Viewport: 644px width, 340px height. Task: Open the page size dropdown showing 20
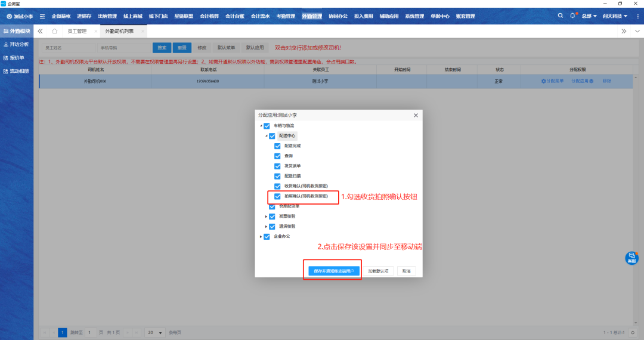[x=154, y=332]
